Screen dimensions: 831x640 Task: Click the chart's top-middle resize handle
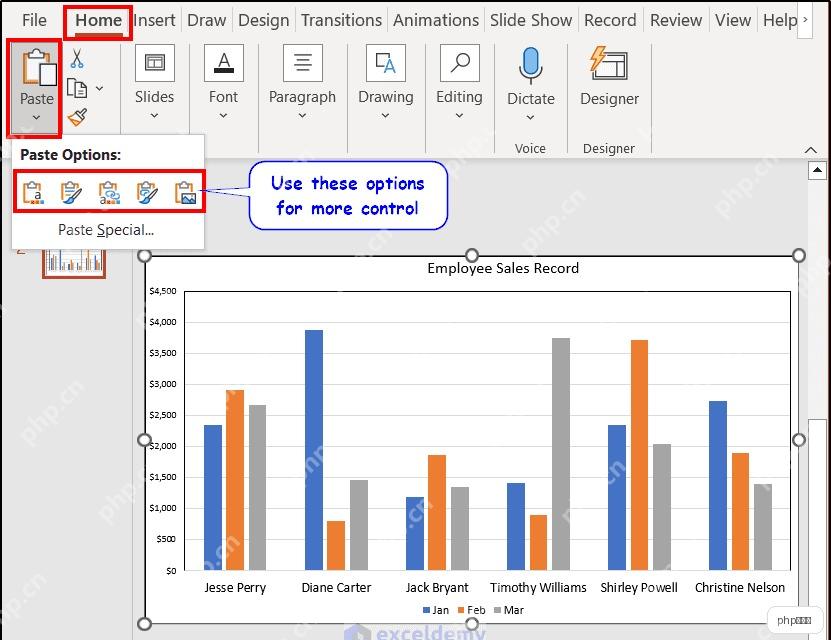coord(471,255)
